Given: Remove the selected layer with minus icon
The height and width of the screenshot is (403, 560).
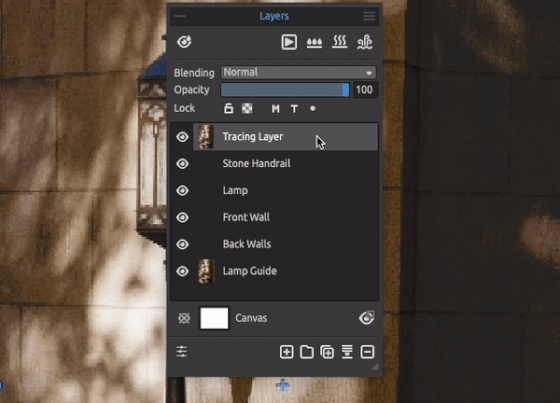Looking at the screenshot, I should (x=368, y=352).
